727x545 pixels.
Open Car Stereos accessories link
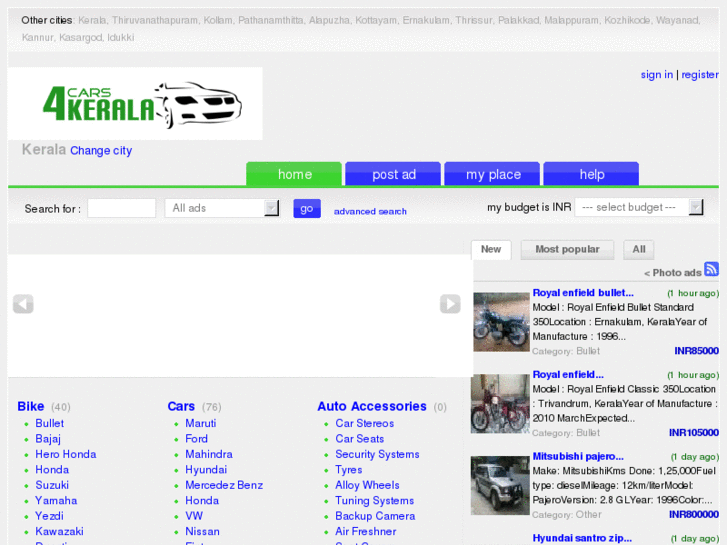pyautogui.click(x=365, y=423)
